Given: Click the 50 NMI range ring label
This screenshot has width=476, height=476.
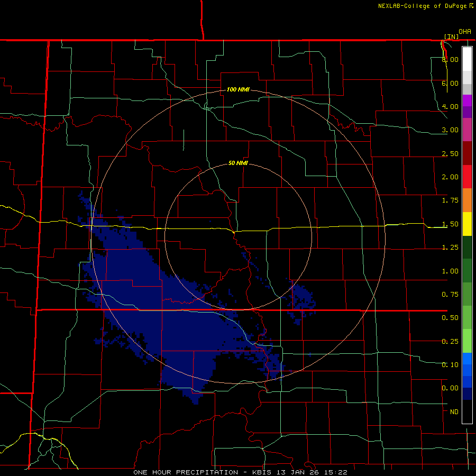Looking at the screenshot, I should [238, 163].
